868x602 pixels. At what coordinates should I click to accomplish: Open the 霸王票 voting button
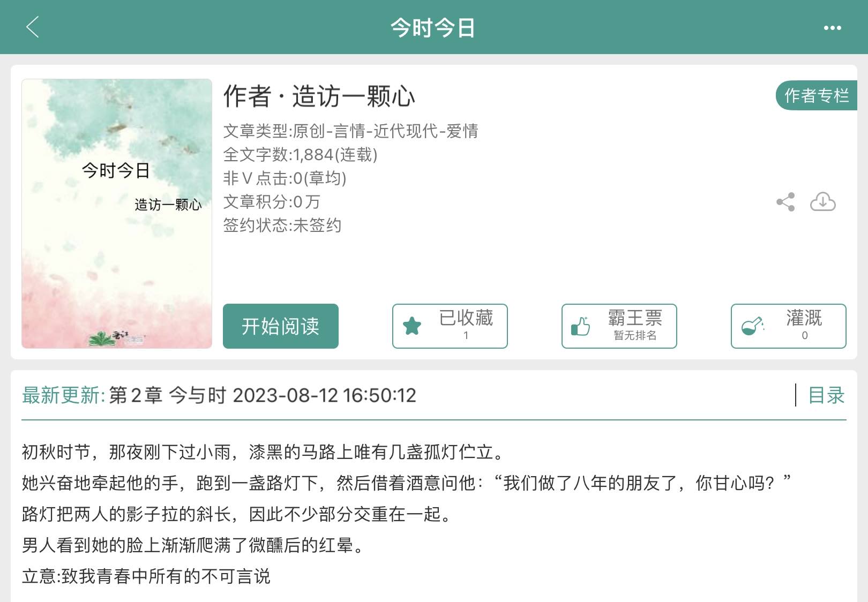[x=619, y=326]
